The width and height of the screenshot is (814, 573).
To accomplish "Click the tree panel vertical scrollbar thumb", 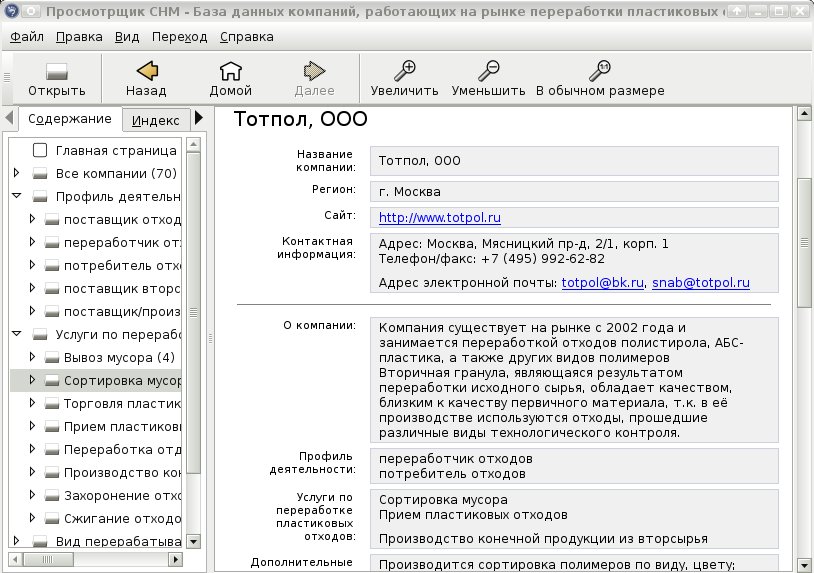I will point(194,312).
